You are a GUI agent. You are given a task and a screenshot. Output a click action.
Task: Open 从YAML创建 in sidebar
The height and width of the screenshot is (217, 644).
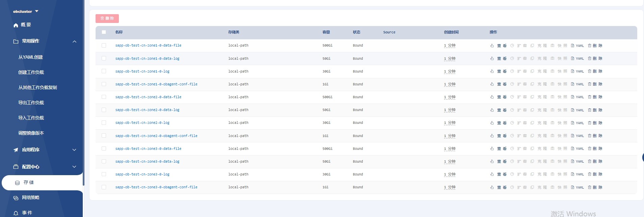pos(31,57)
